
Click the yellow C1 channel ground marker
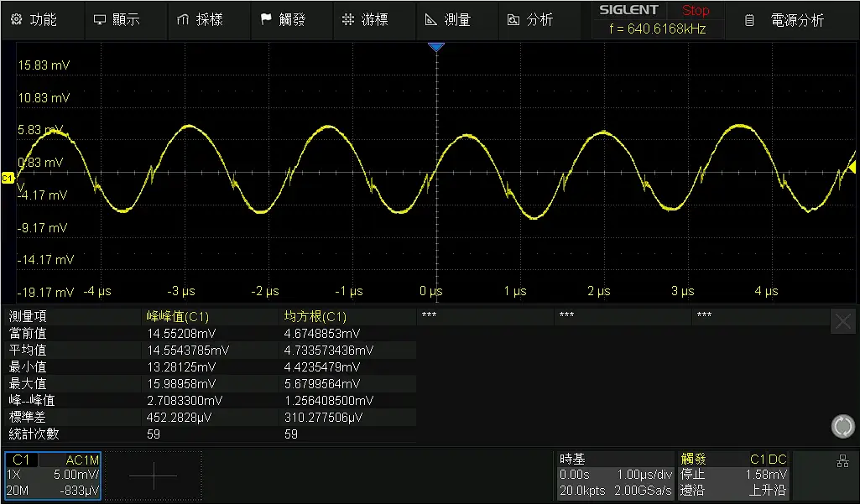(8, 178)
